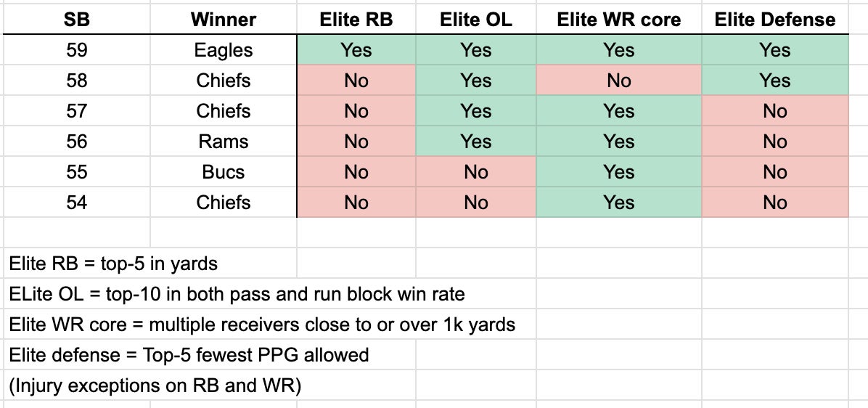
Task: Click the '(Injury exceptions on RB and WR)' cell
Action: tap(155, 386)
